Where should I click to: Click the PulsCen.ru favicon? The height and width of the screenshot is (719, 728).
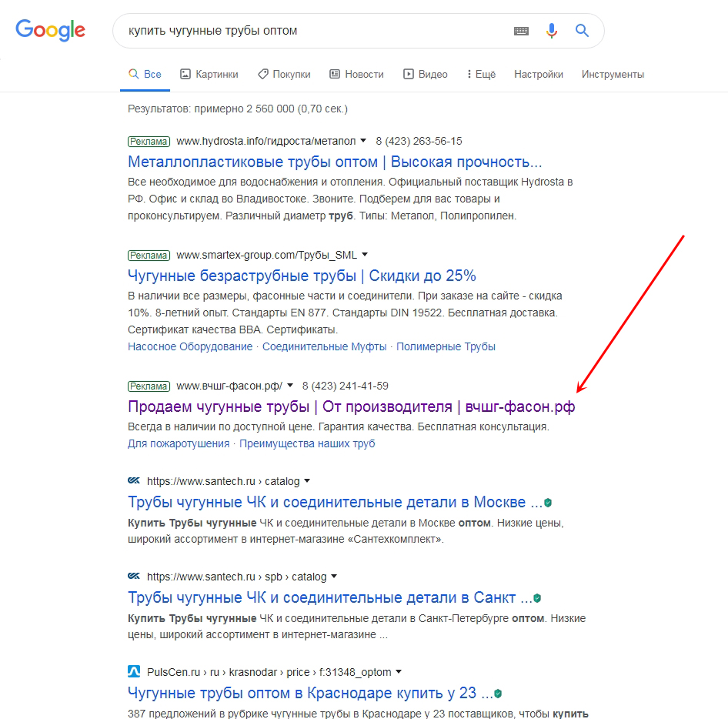(134, 671)
